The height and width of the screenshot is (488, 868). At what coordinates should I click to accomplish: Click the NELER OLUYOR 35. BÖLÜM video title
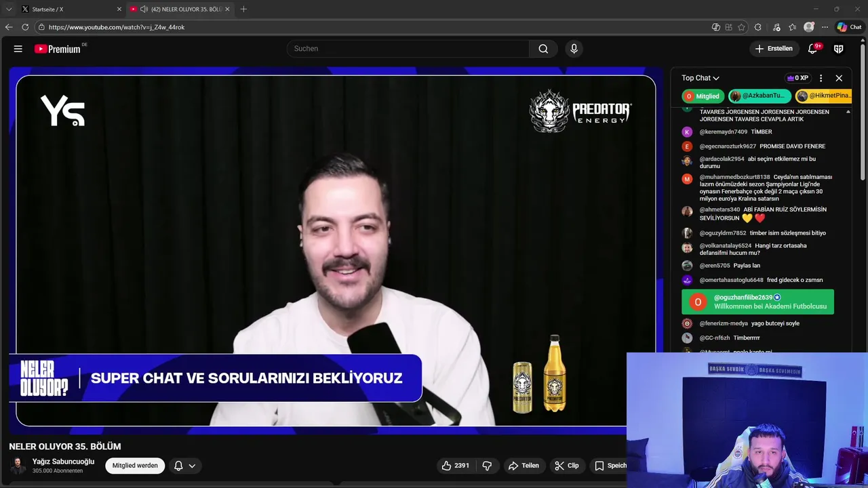[65, 447]
